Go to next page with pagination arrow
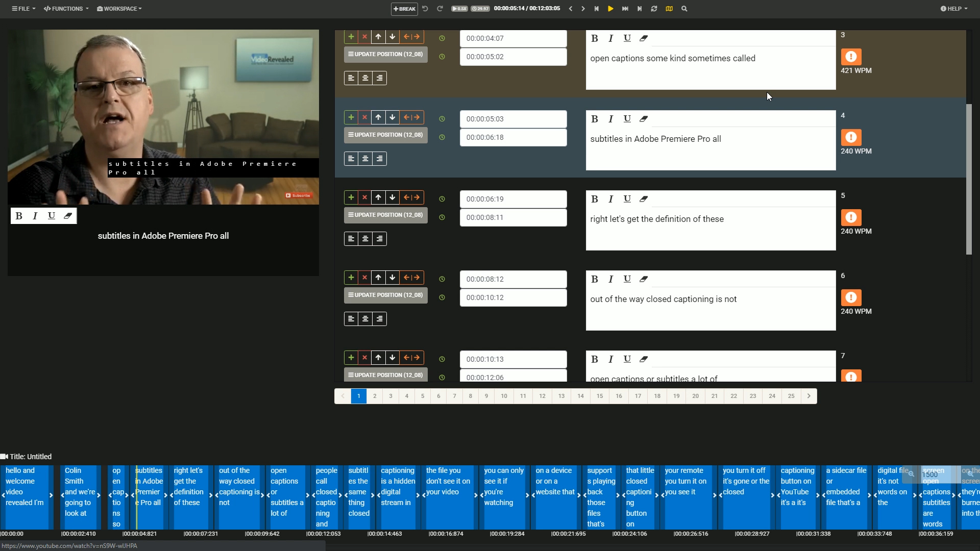Image resolution: width=980 pixels, height=551 pixels. point(809,396)
